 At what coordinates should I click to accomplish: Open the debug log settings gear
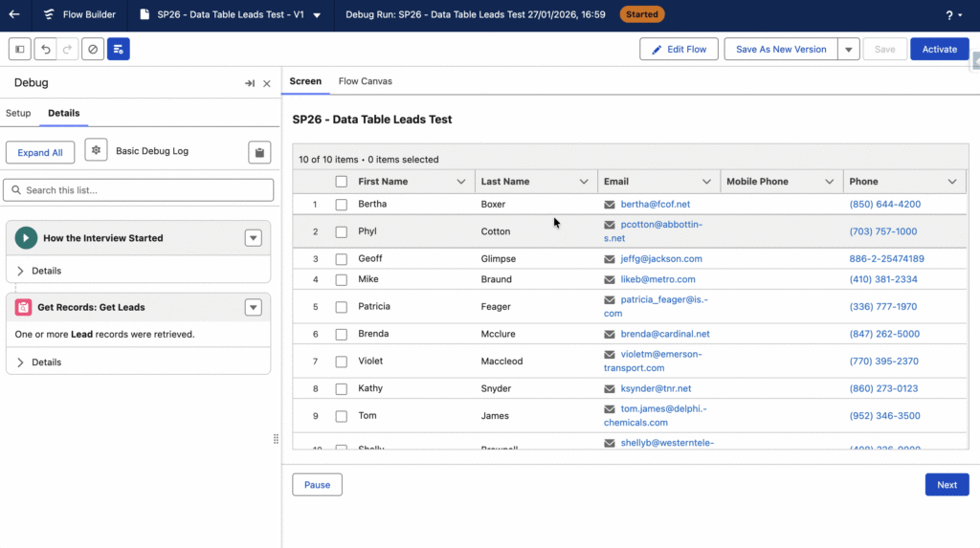coord(96,151)
